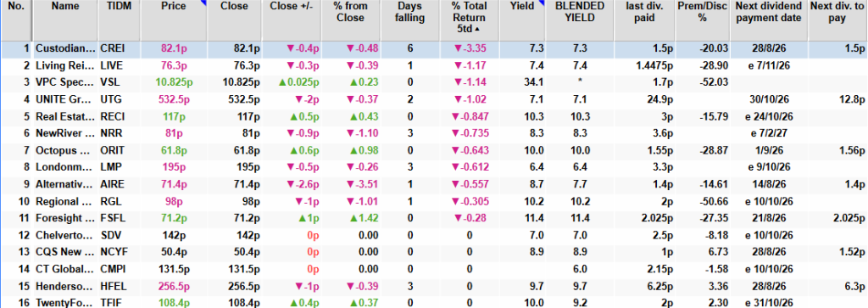Viewport: 868px width, 308px height.
Task: Click the Close column header
Action: (234, 6)
